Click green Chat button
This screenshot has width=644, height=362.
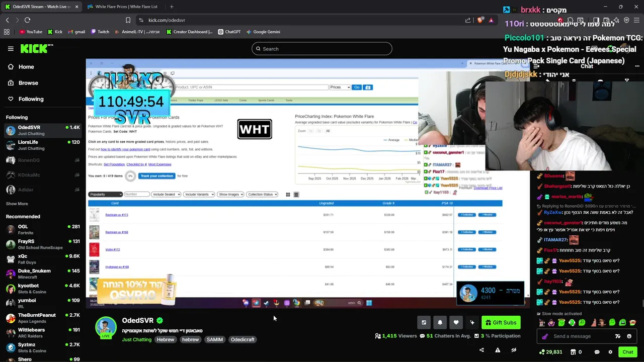(x=627, y=352)
